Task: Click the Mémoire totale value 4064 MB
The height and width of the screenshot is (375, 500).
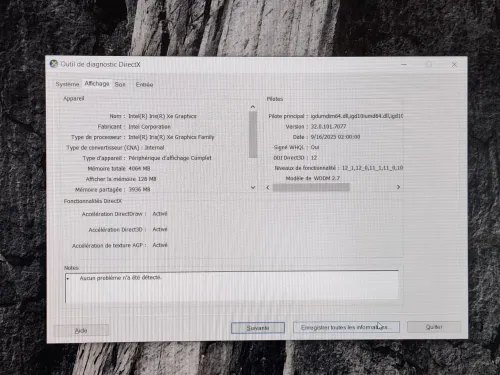Action: coord(139,168)
